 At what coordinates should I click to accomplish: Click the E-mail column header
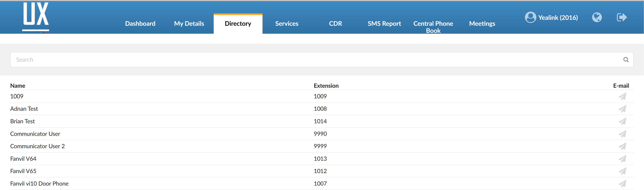621,86
